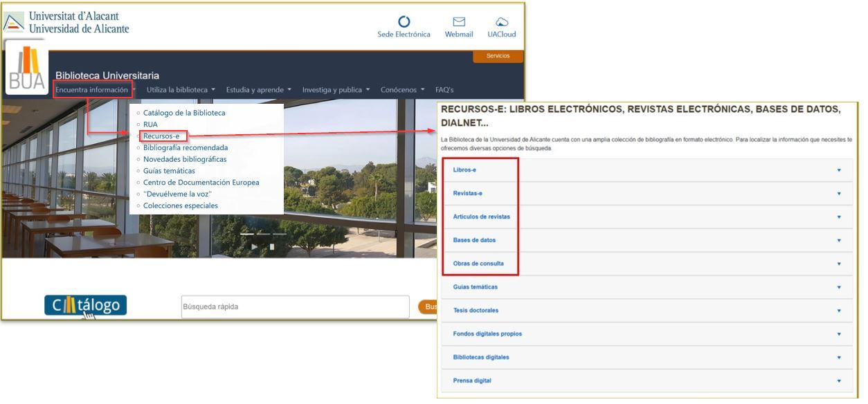Click the BUA library logo
This screenshot has height=404, width=868.
point(26,69)
